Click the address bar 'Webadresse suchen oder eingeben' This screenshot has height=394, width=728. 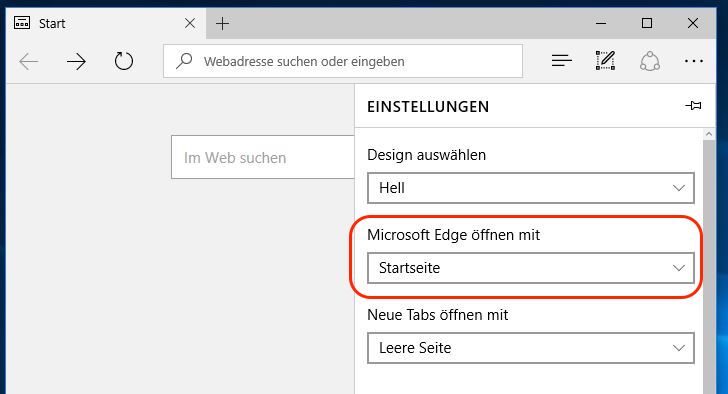click(x=343, y=61)
